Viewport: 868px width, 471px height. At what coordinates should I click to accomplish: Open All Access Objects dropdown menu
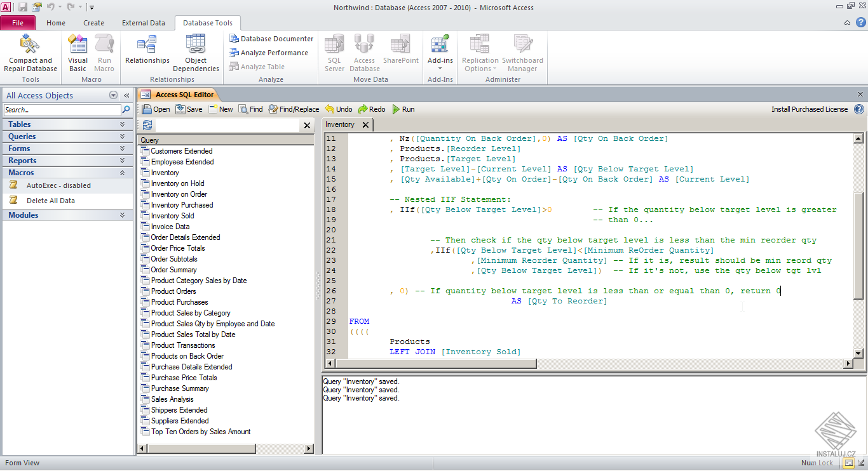click(114, 95)
